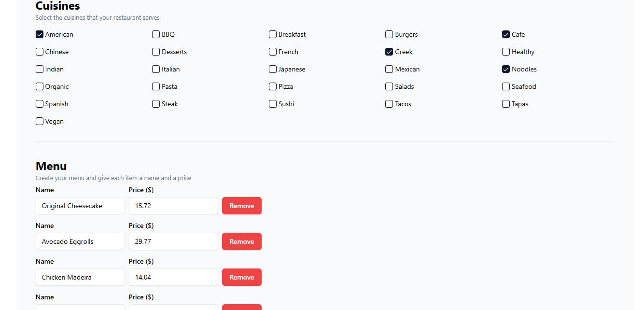Tick the Burgers checkbox
This screenshot has width=644, height=310.
pyautogui.click(x=389, y=34)
